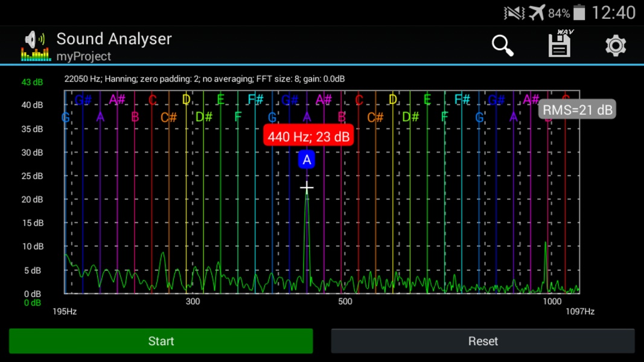Tap the 300 frequency axis label
The image size is (644, 362).
tap(193, 302)
